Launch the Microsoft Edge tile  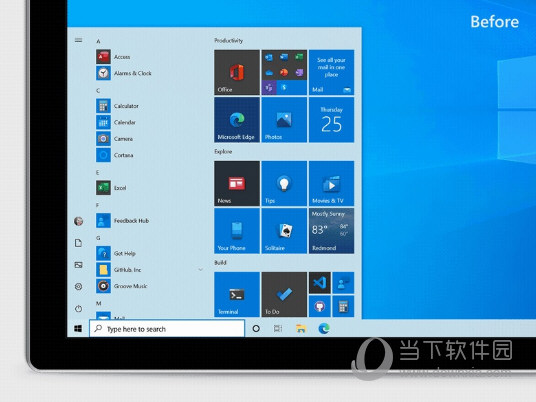(237, 120)
